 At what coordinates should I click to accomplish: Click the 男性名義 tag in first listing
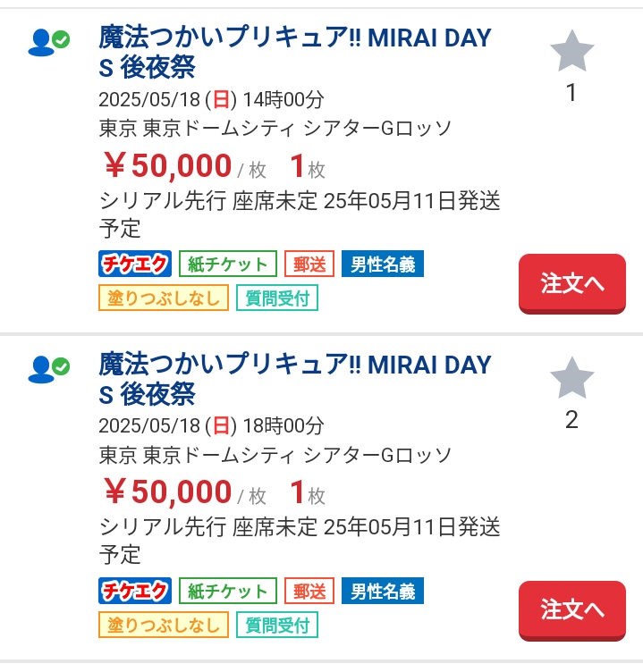coord(383,264)
